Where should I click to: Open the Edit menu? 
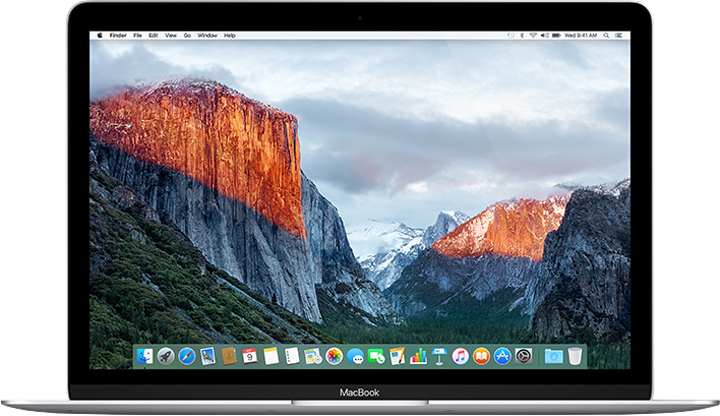click(153, 35)
